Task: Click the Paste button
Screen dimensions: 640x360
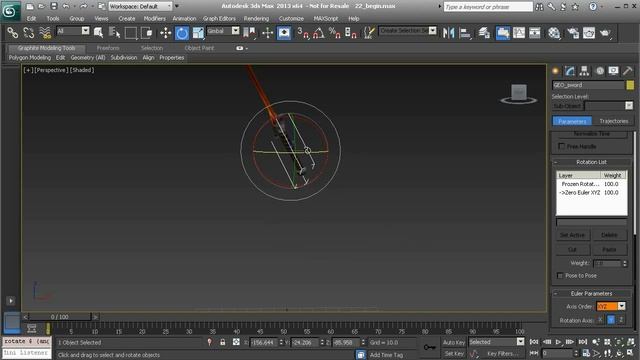Action: pyautogui.click(x=609, y=249)
